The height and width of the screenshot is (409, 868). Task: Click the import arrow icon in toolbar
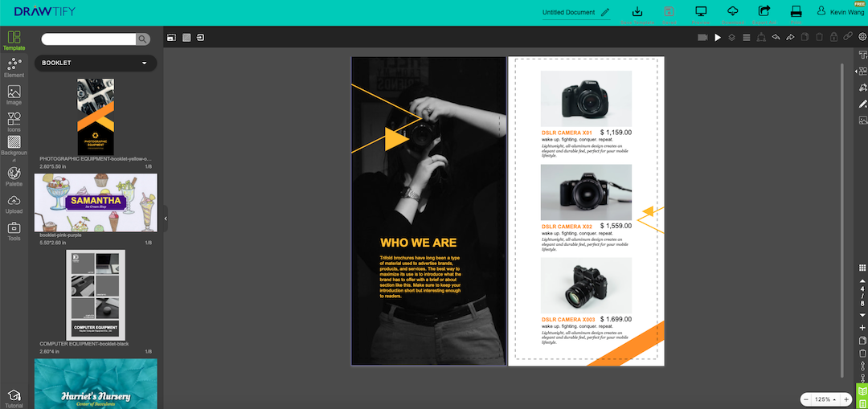[x=200, y=38]
